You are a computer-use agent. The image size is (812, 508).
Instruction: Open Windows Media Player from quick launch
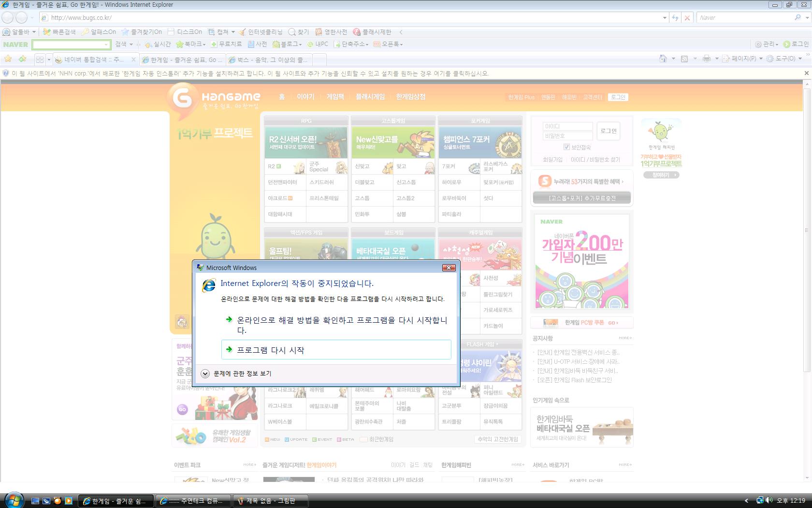point(68,501)
